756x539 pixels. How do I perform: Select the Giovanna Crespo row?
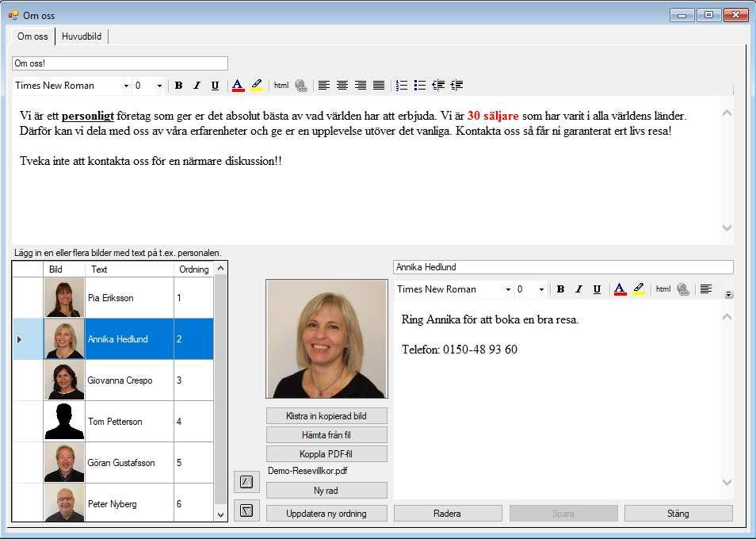pos(113,380)
